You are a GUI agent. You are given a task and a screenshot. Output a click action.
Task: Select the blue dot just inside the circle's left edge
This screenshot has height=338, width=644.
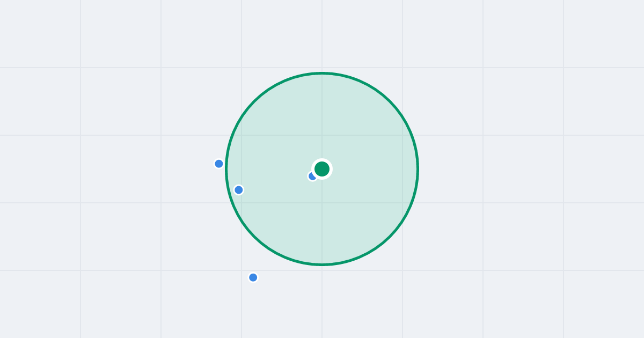click(239, 190)
